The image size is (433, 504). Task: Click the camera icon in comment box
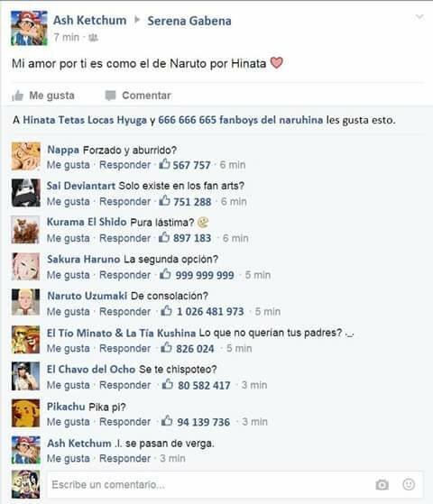click(382, 484)
